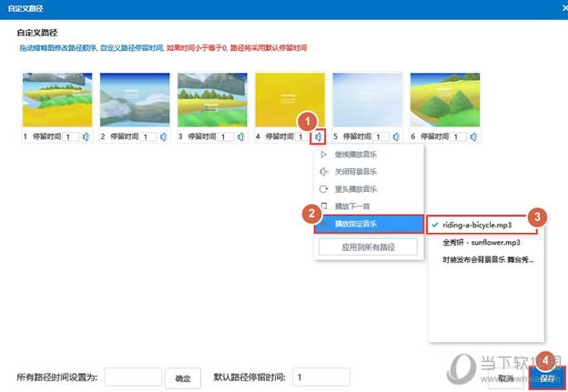The image size is (568, 392).
Task: Pick the 时装发布会背景音乐 track
Action: (x=482, y=259)
